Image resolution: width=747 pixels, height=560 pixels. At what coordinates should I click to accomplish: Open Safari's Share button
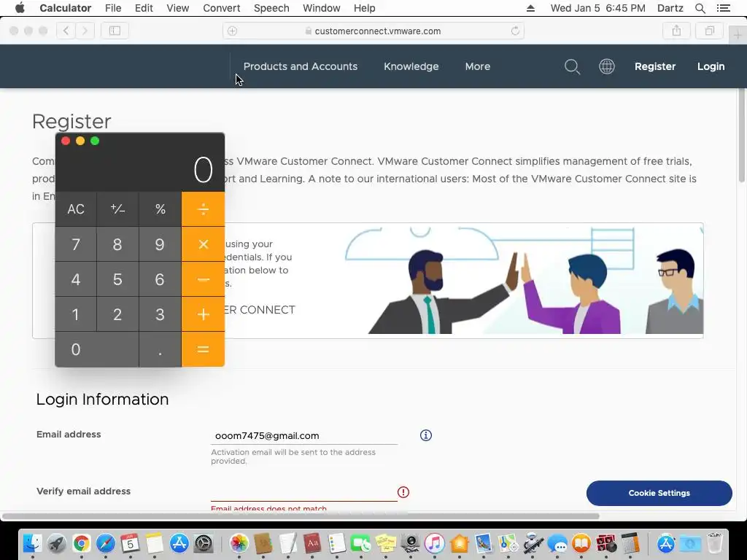click(x=676, y=31)
